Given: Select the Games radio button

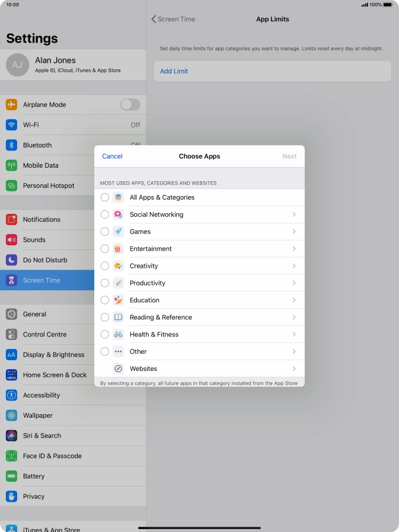Looking at the screenshot, I should tap(104, 232).
